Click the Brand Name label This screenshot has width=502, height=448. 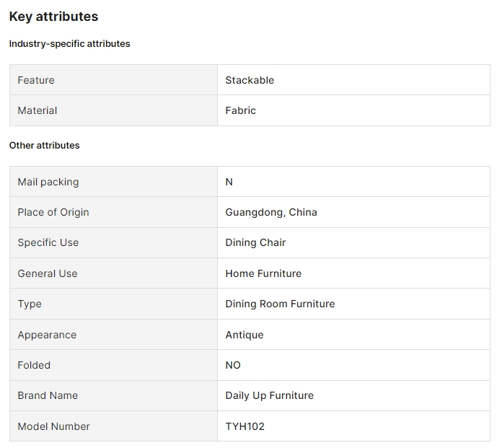tap(48, 395)
